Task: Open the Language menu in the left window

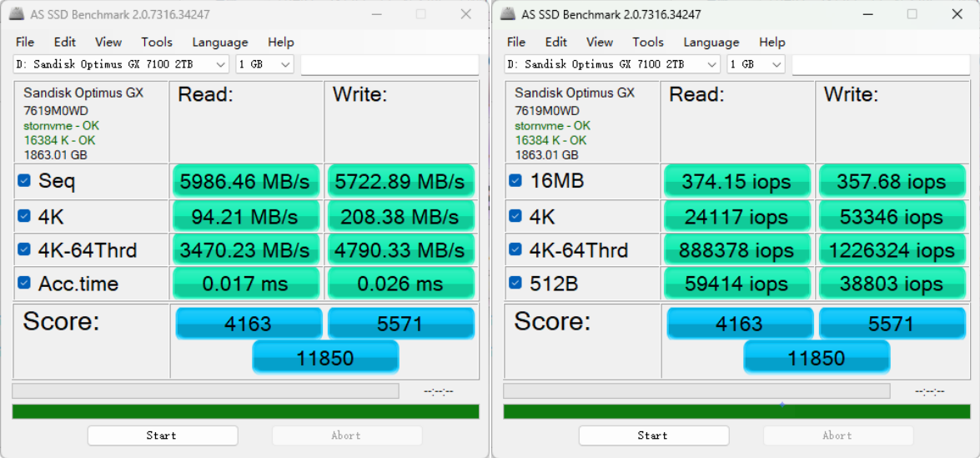Action: tap(220, 42)
